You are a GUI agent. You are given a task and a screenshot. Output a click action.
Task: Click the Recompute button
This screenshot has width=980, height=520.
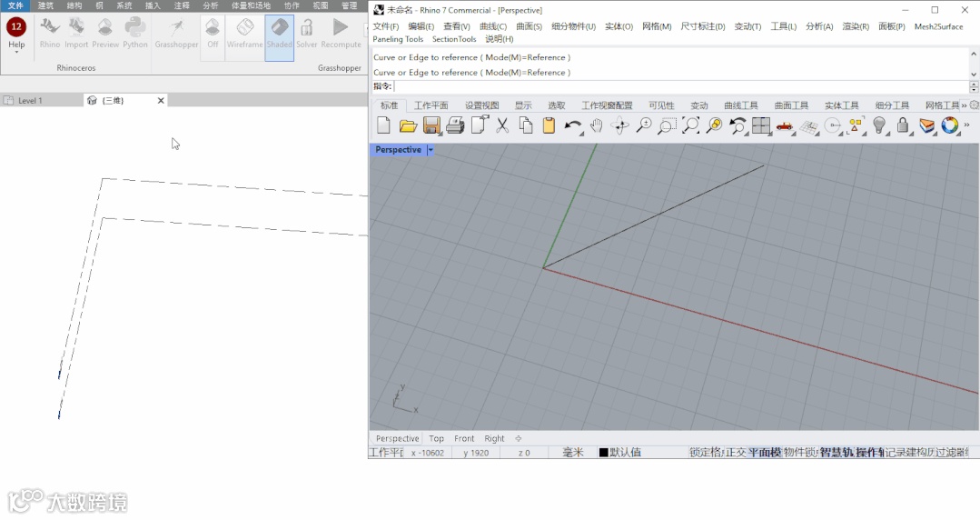341,33
